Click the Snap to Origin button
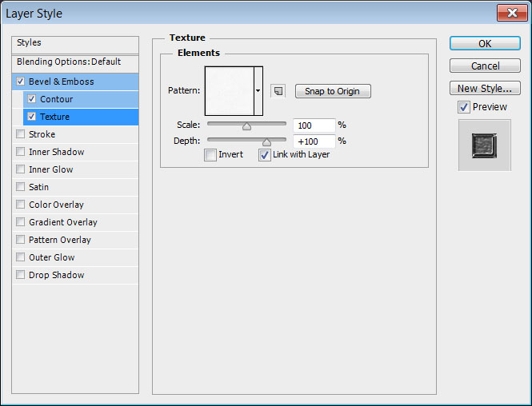 [333, 91]
